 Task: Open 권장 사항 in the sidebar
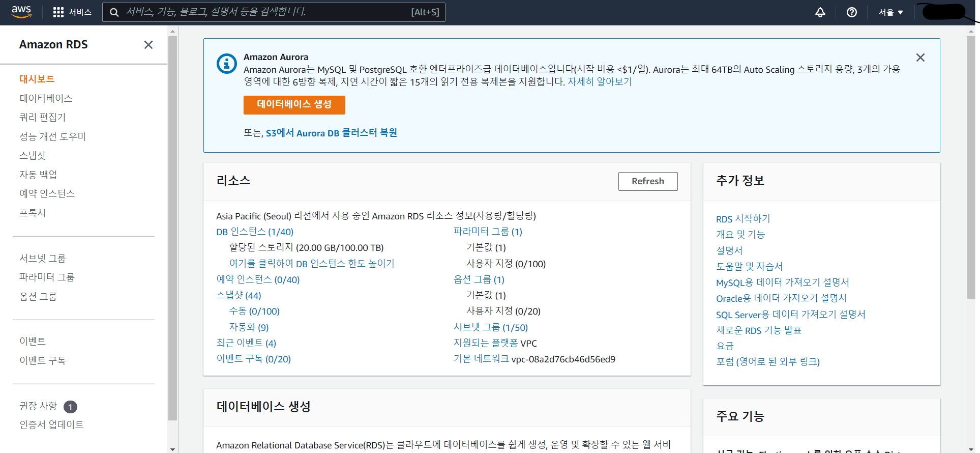point(38,406)
